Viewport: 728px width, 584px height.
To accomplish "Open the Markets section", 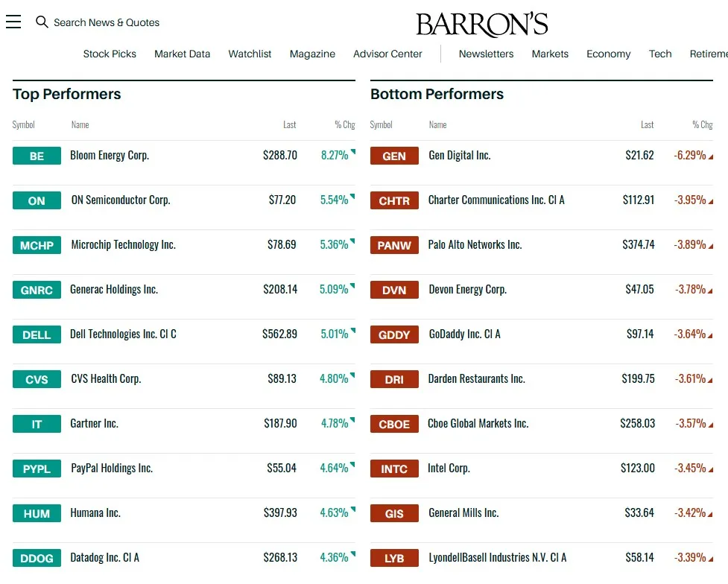I will (x=550, y=54).
